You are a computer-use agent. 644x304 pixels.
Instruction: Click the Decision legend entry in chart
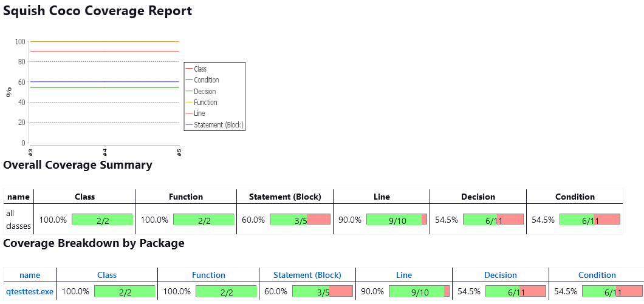204,92
